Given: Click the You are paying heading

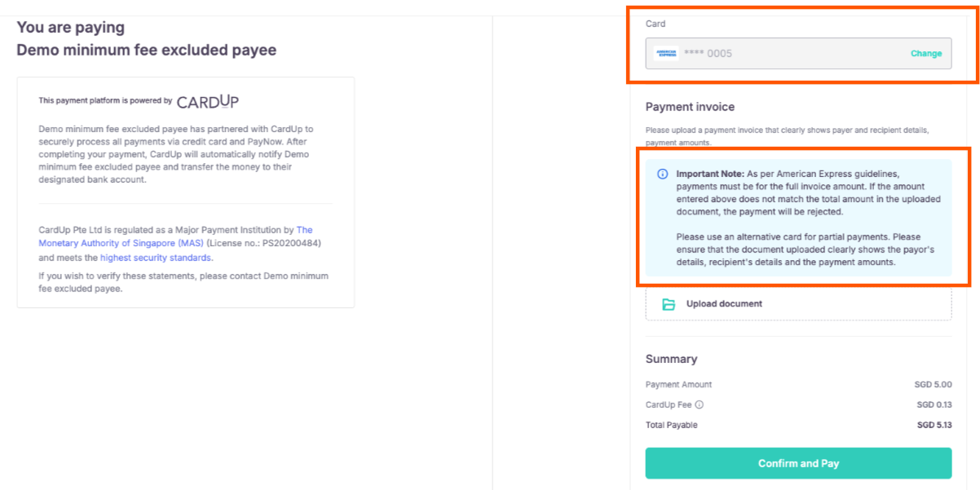Looking at the screenshot, I should tap(71, 28).
